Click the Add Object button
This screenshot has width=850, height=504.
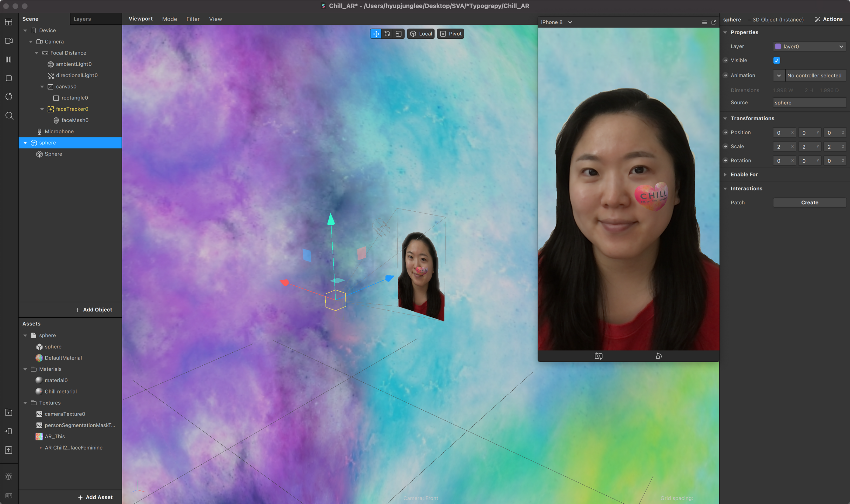94,309
